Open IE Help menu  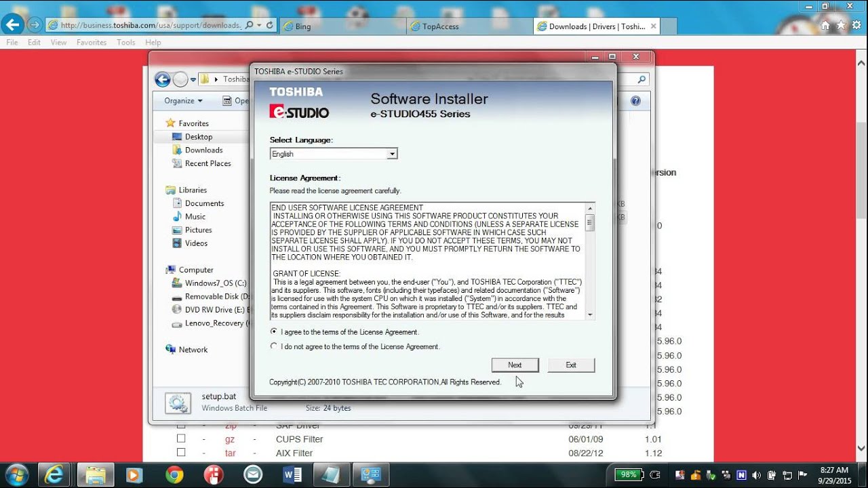point(153,42)
